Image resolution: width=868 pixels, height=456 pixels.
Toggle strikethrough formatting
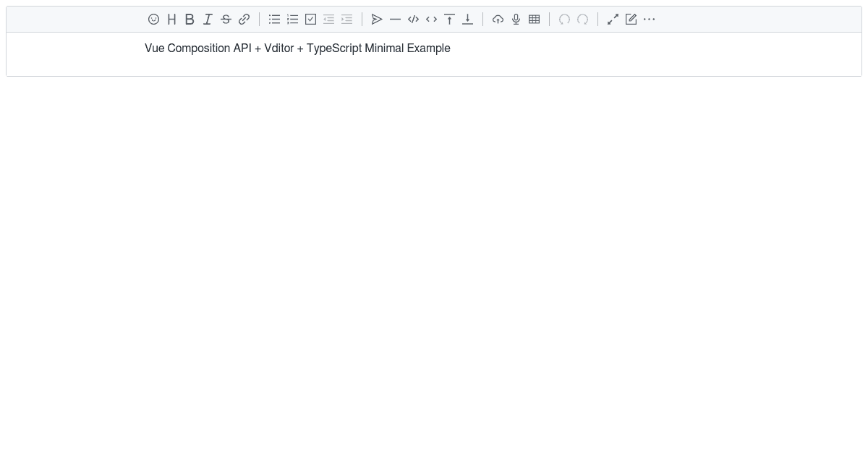click(x=226, y=20)
